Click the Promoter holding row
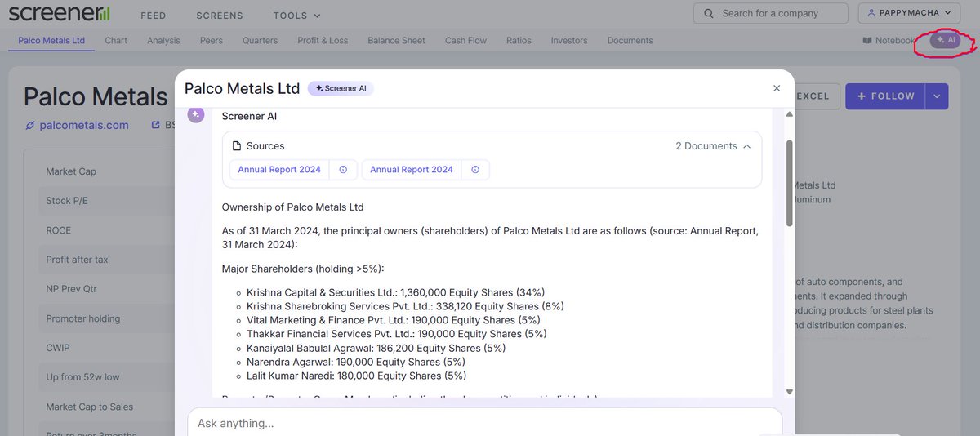 coord(106,318)
